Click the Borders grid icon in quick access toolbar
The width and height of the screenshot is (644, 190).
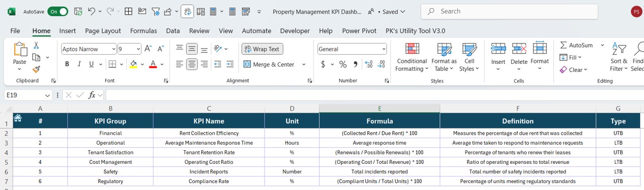[129, 11]
